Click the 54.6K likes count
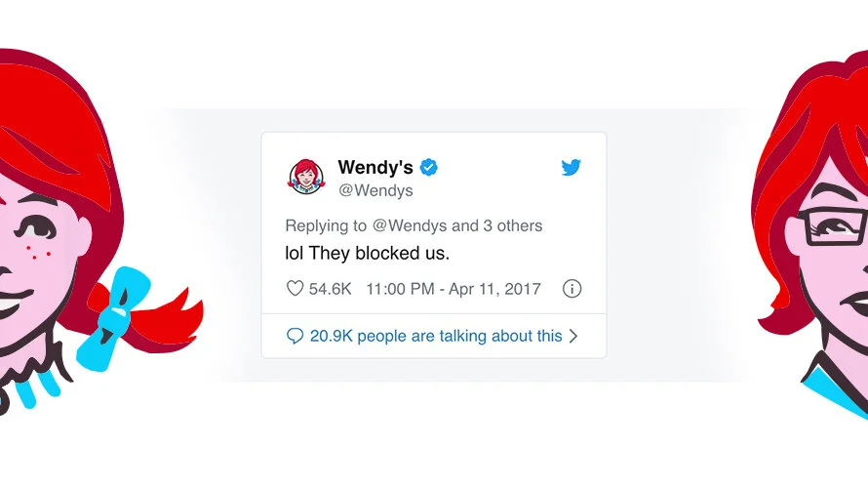 click(330, 289)
